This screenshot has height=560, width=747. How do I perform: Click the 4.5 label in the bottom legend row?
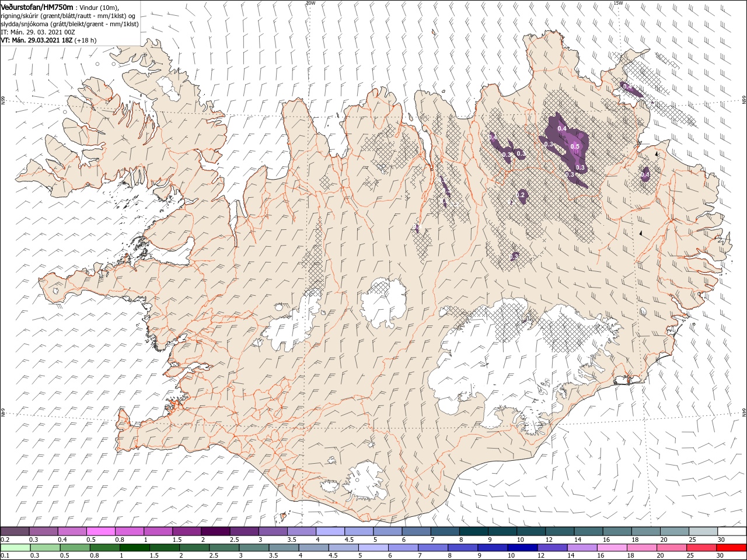333,555
